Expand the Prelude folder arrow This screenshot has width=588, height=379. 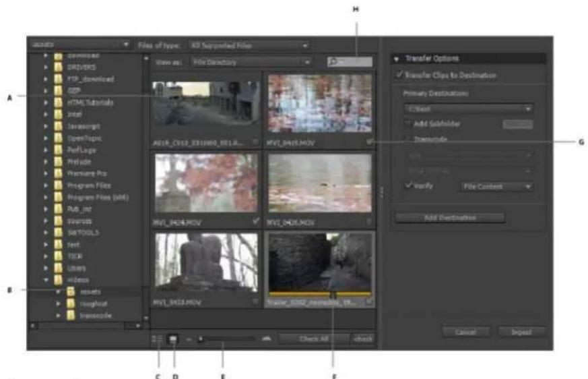(x=46, y=162)
